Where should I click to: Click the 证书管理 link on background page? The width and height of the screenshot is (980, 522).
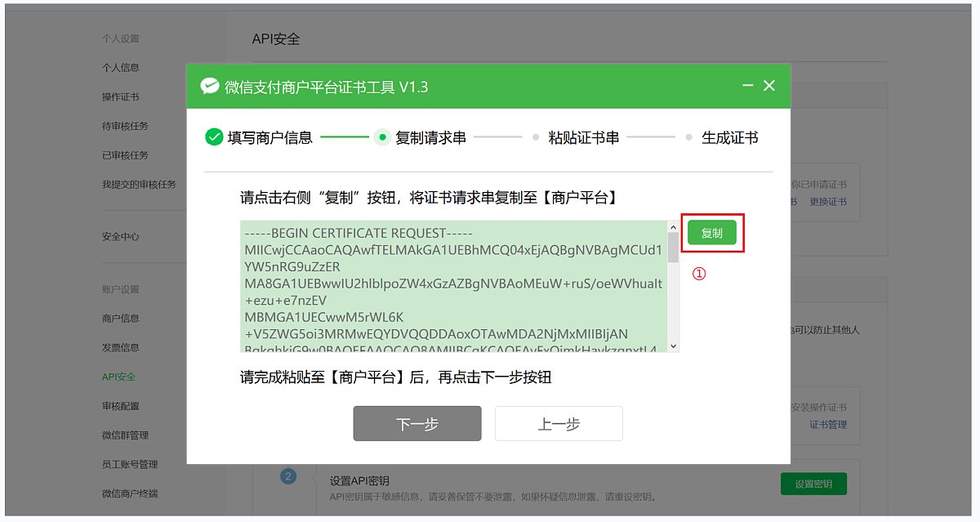828,425
